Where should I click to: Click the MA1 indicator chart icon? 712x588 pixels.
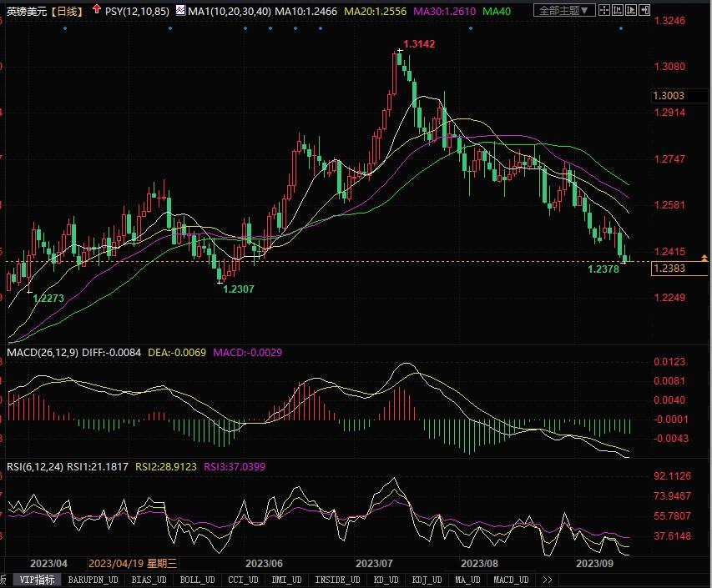180,10
